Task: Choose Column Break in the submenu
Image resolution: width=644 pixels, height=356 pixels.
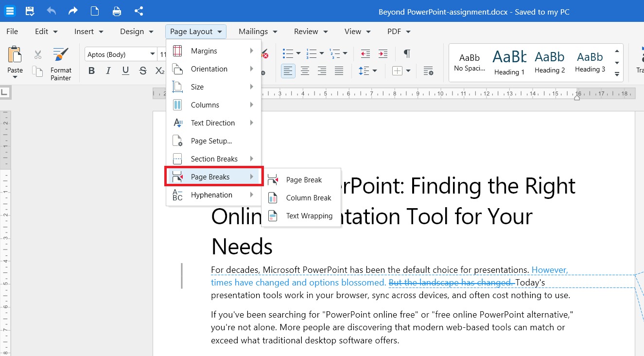Action: click(x=301, y=198)
